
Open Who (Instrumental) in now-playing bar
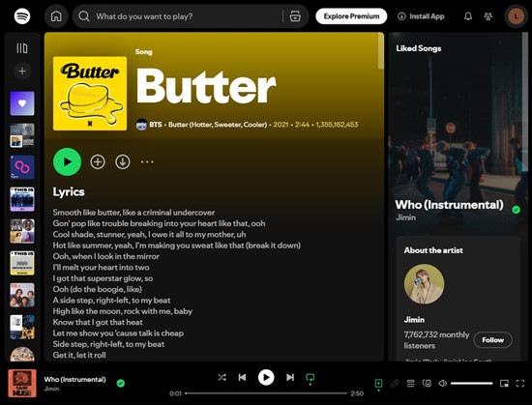pos(74,379)
